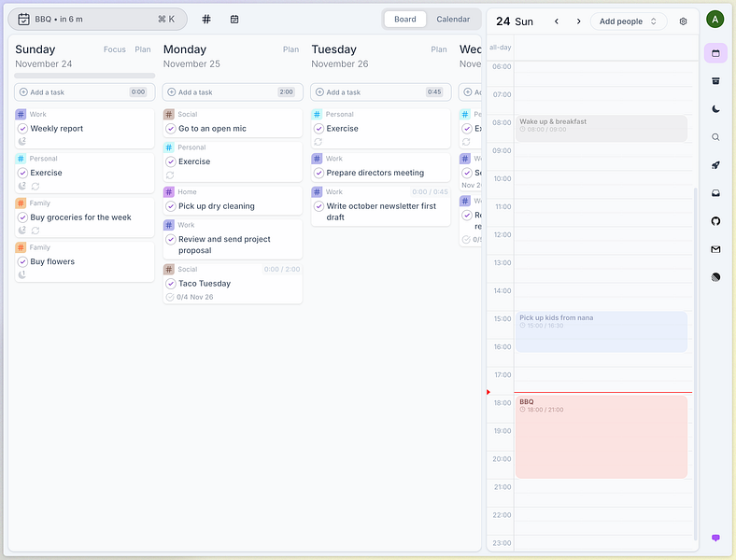Screen dimensions: 736x560
Task: Open Write october newsletter first draft task
Action: [381, 206]
